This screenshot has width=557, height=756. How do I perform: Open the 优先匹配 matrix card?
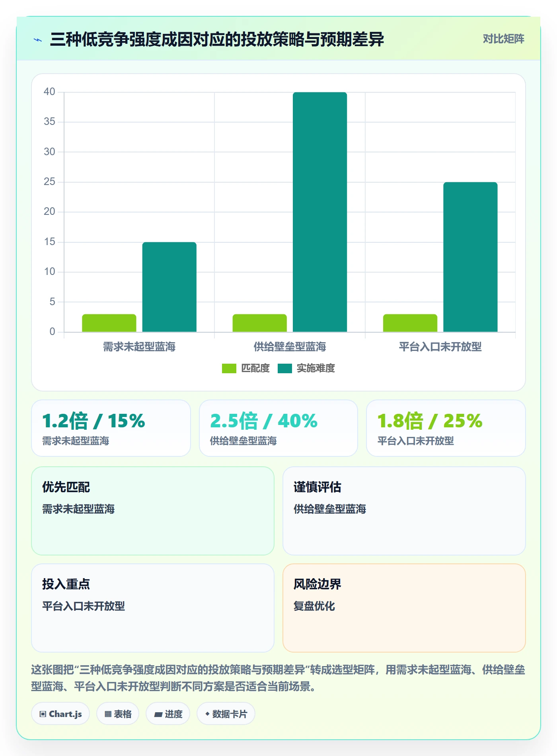[153, 511]
